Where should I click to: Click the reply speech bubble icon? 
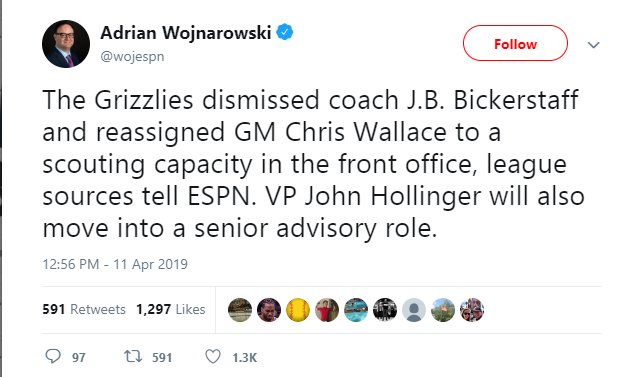[x=53, y=356]
